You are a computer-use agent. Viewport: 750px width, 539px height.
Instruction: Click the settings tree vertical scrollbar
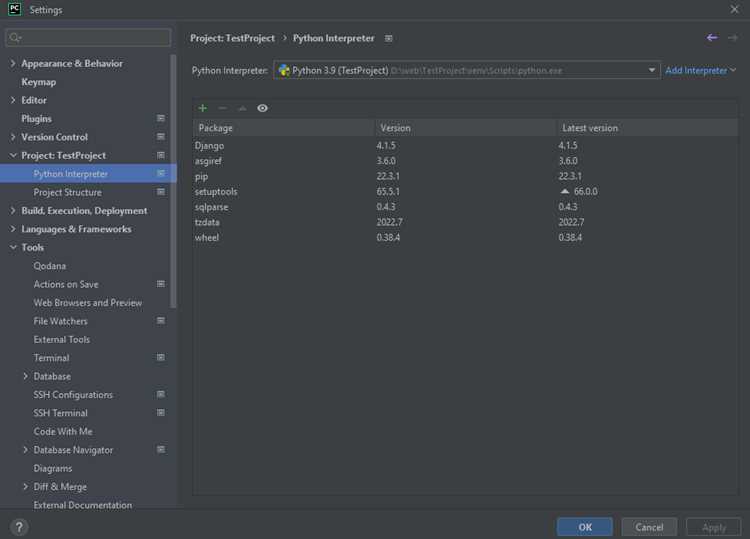coord(174,182)
